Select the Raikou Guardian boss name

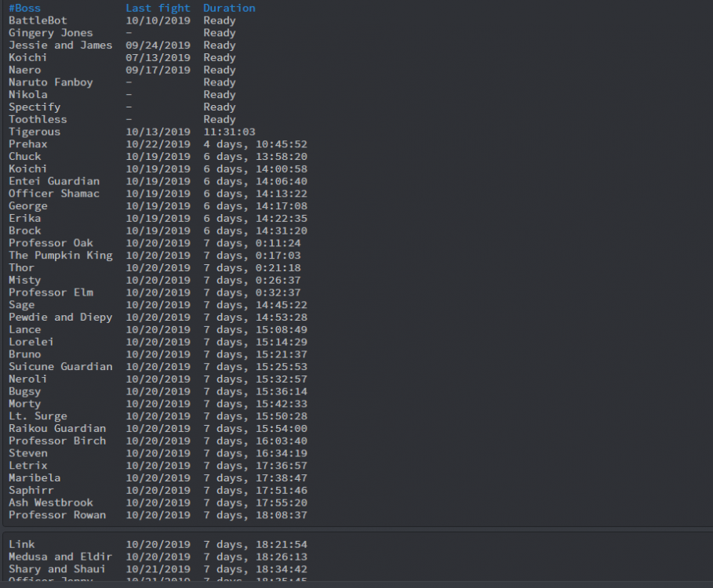(57, 429)
